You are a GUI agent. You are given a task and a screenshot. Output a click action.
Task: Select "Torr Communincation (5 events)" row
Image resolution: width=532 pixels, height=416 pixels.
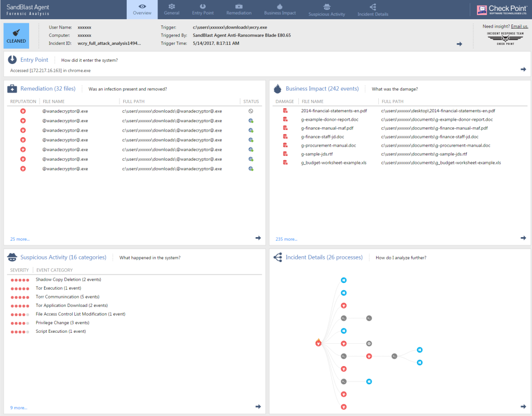click(135, 297)
